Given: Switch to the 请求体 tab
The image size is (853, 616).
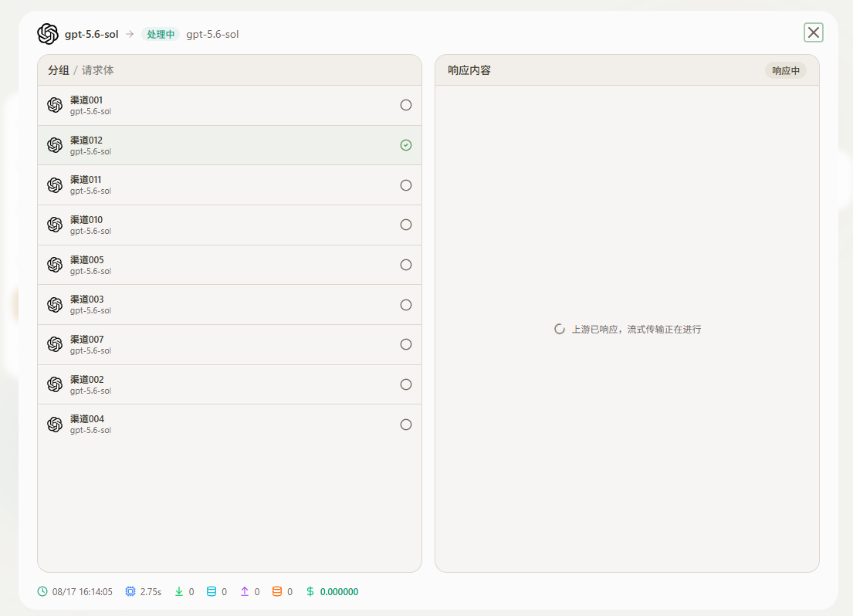Looking at the screenshot, I should tap(98, 70).
